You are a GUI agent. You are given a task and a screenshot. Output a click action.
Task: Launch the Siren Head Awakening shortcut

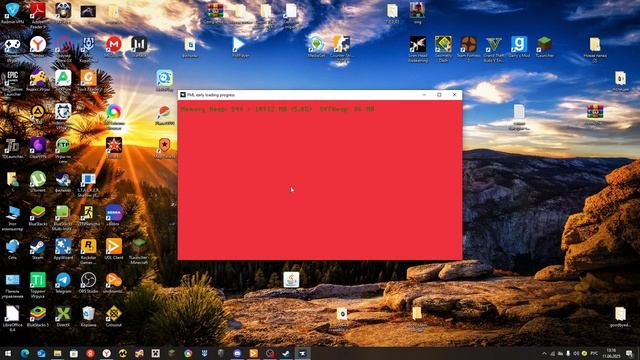[418, 49]
